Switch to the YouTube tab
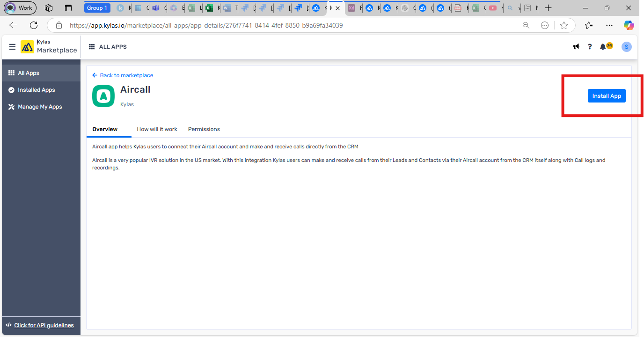Screen dimensions: 644x337 click(496, 8)
